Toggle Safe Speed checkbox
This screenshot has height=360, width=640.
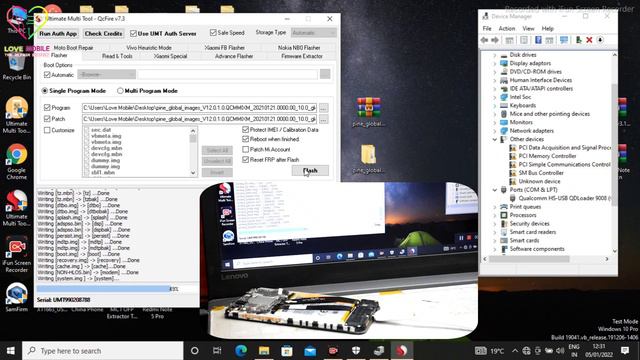coord(213,32)
